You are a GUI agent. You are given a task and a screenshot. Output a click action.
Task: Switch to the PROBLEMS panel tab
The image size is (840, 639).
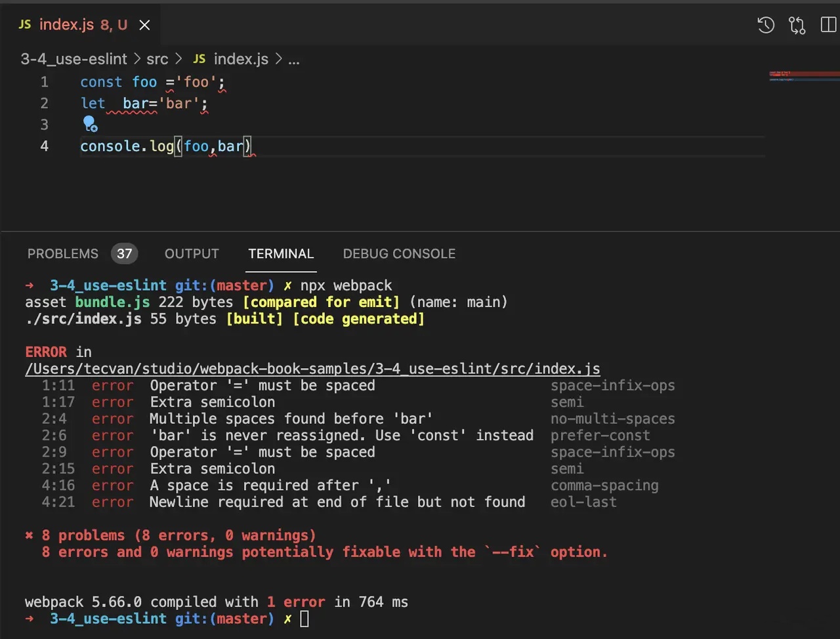pyautogui.click(x=63, y=254)
